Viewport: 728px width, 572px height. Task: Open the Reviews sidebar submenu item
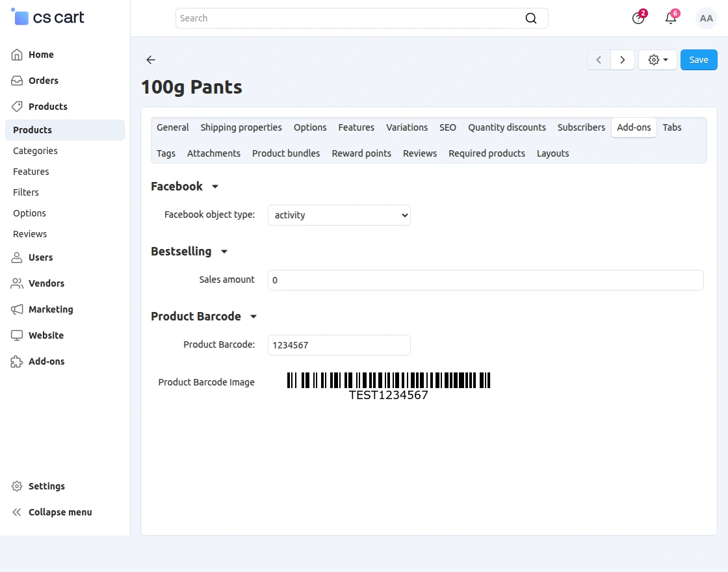click(30, 235)
